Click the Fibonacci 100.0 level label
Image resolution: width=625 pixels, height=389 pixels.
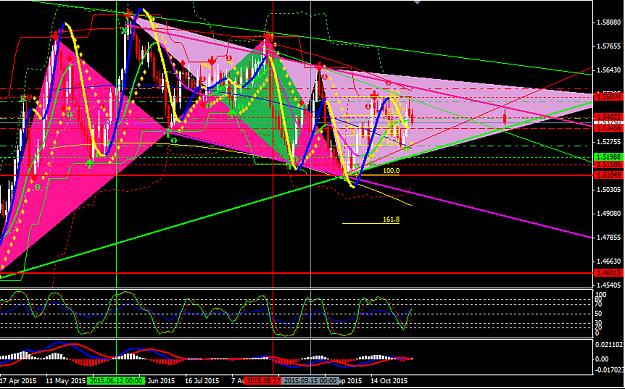[x=391, y=170]
